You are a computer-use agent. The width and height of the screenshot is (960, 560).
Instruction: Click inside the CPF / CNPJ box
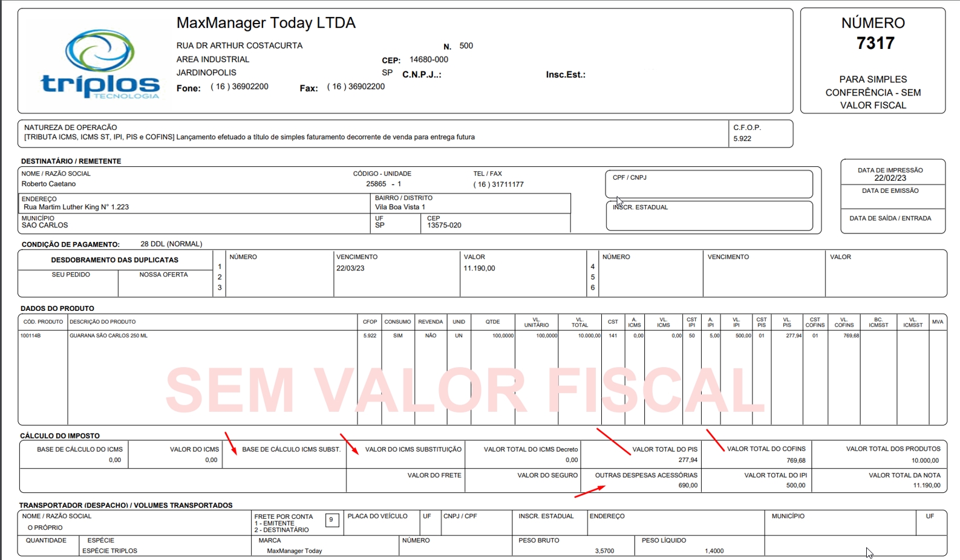pos(709,184)
